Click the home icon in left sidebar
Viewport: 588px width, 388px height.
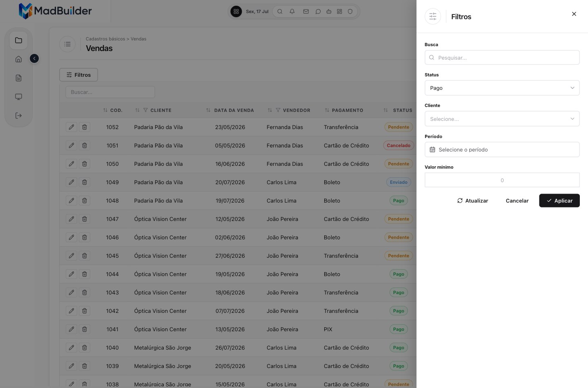pos(18,59)
